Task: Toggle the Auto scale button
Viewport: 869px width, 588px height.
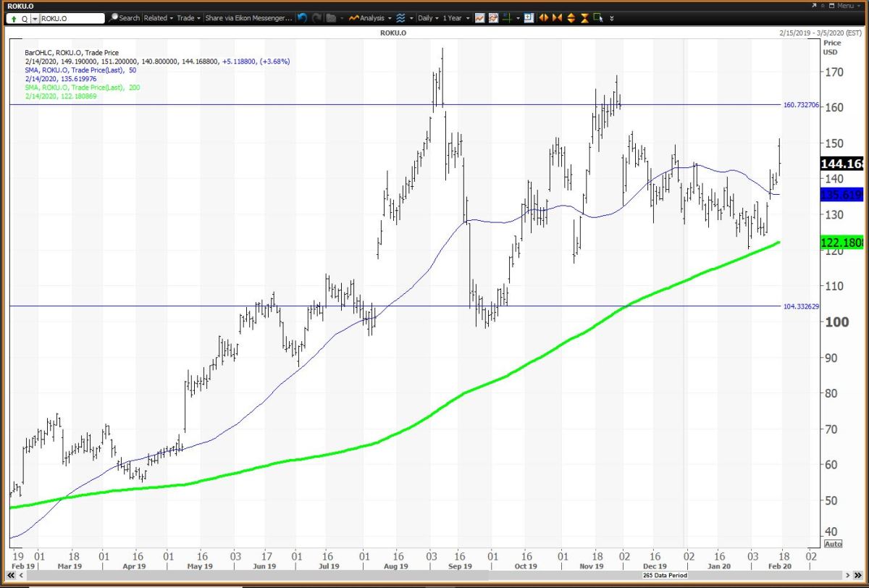Action: click(833, 544)
